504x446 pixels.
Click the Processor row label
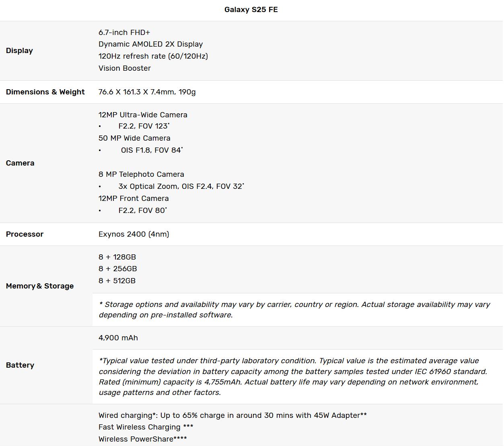(x=25, y=234)
